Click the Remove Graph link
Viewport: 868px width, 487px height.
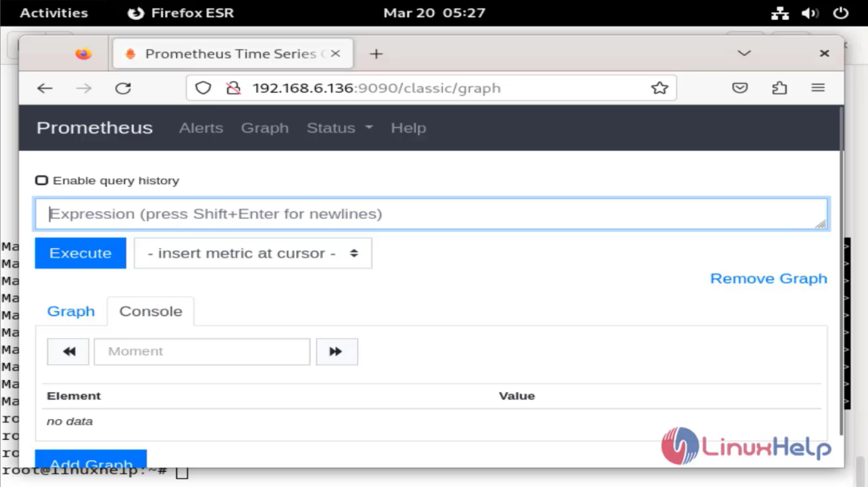pos(768,279)
